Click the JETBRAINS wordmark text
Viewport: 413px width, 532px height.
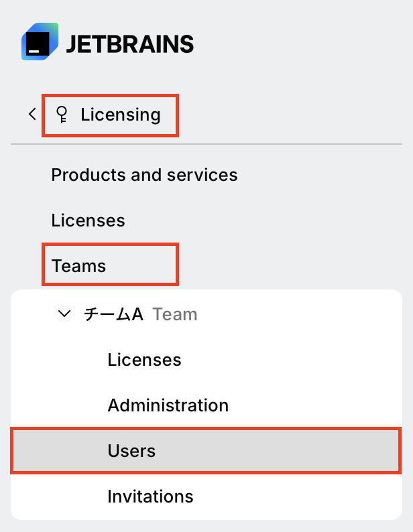(x=130, y=44)
